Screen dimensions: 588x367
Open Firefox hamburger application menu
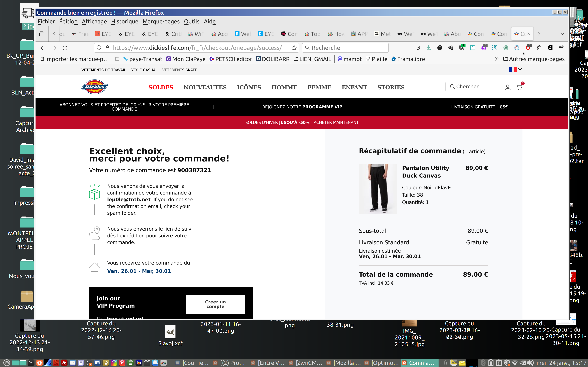click(561, 48)
